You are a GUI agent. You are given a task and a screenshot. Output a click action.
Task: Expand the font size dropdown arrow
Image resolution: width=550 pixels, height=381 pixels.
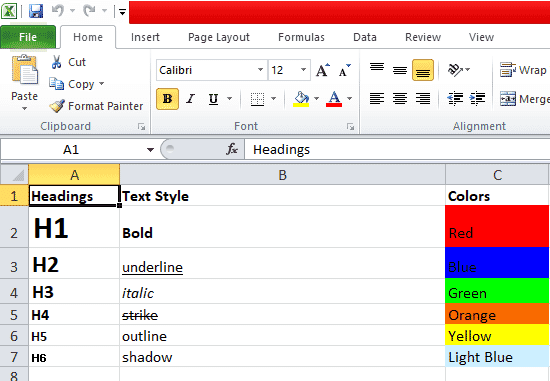click(304, 70)
